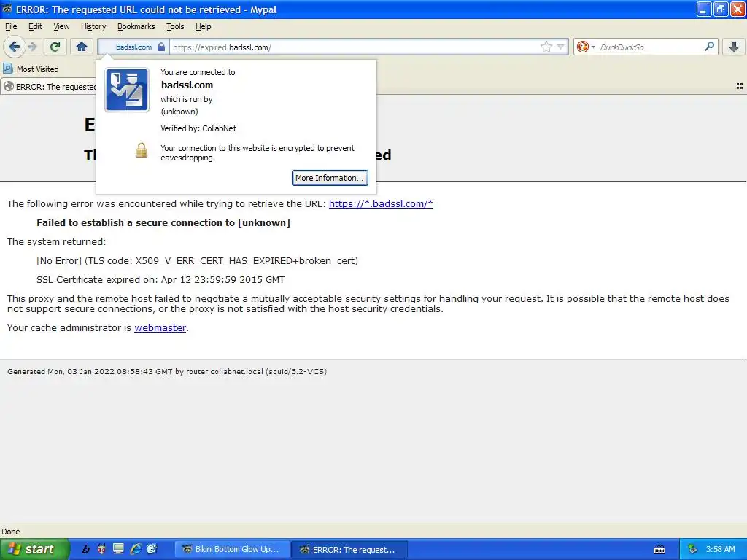747x560 pixels.
Task: Click inside the DuckDuckGo search field
Action: point(649,47)
